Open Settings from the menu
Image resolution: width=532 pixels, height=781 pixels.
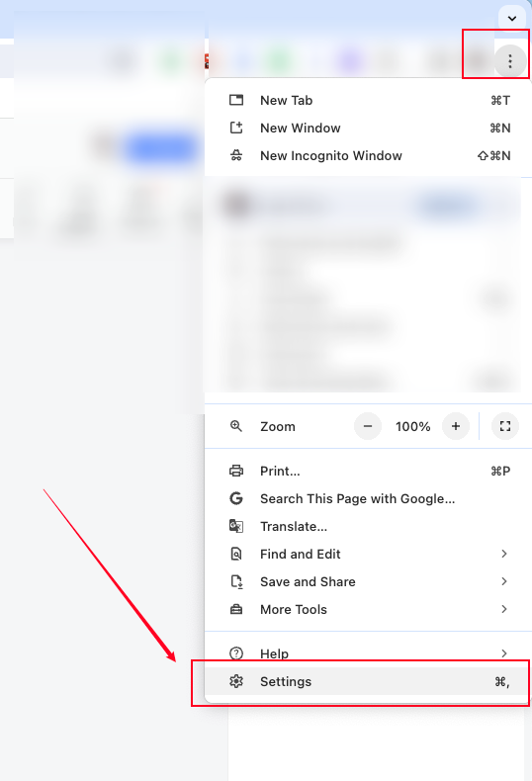click(370, 681)
